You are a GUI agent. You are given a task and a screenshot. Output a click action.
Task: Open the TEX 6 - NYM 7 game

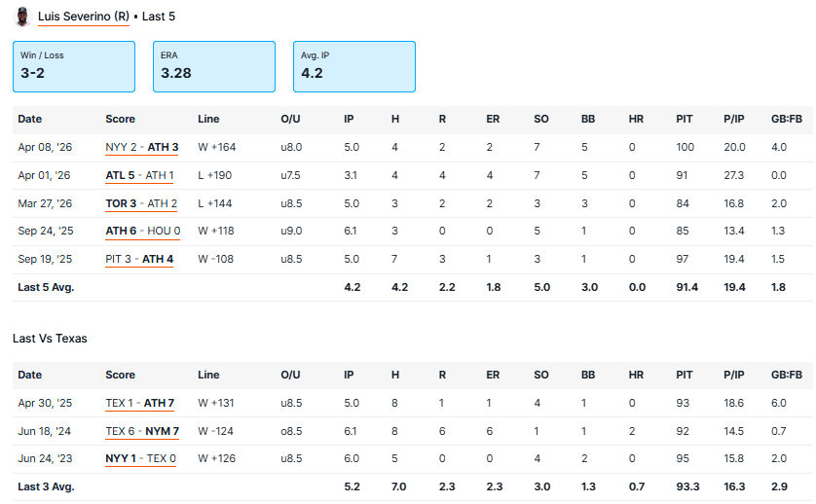pyautogui.click(x=141, y=431)
